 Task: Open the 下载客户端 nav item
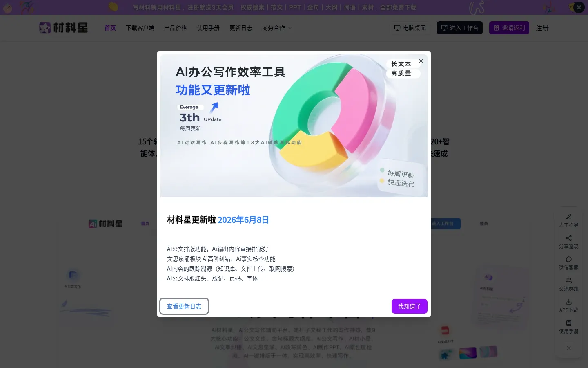[x=140, y=28]
